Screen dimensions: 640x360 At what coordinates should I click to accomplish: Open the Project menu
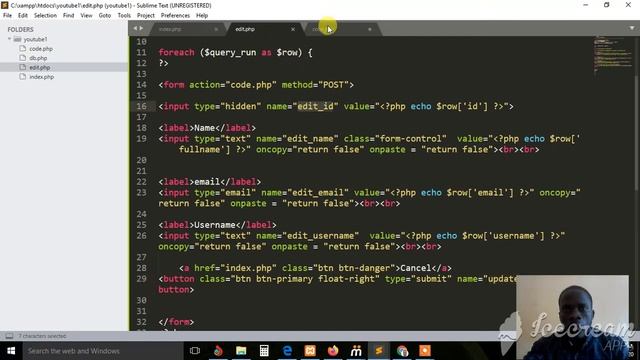click(146, 15)
